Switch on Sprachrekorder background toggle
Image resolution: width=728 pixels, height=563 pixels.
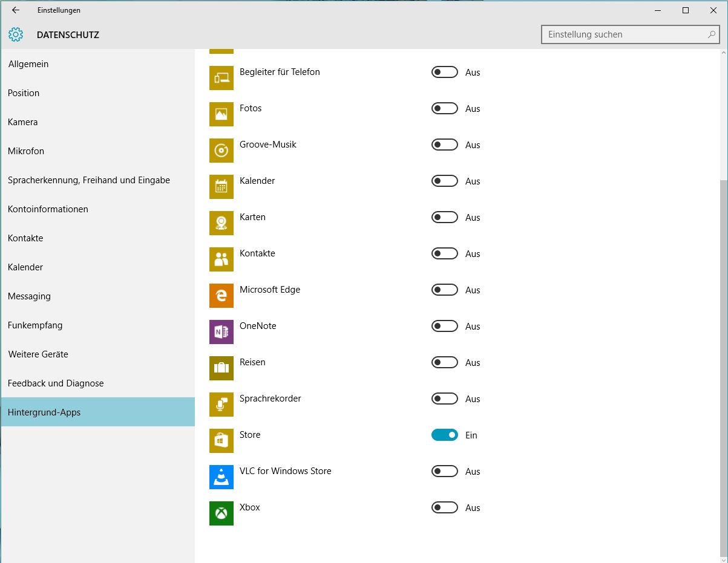pos(445,399)
